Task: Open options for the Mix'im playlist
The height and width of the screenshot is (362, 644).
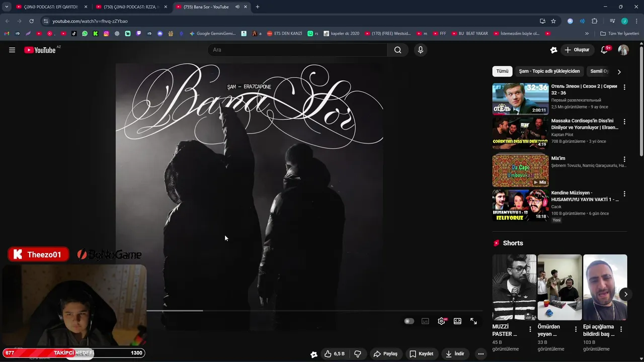Action: [624, 159]
